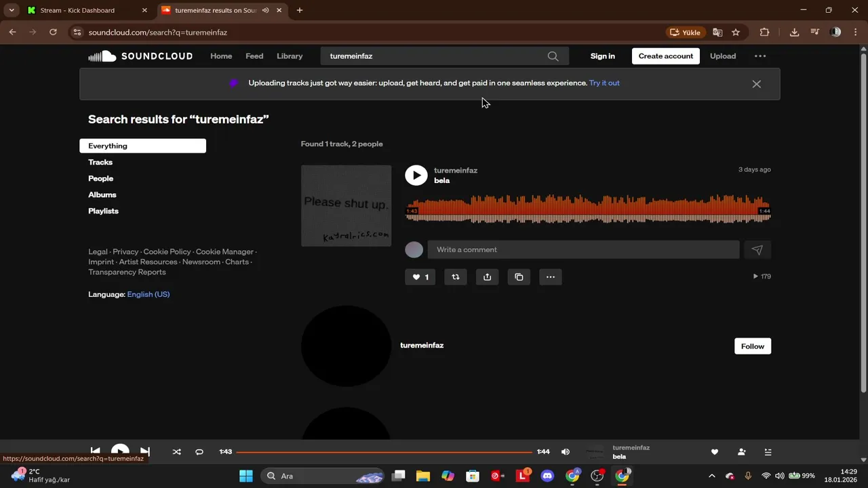
Task: Filter search results by Albums
Action: tap(102, 195)
